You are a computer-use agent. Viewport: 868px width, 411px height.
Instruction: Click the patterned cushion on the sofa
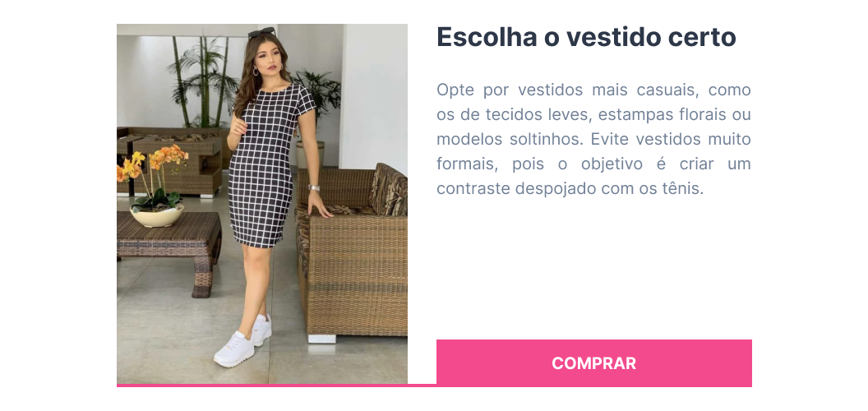[x=389, y=190]
